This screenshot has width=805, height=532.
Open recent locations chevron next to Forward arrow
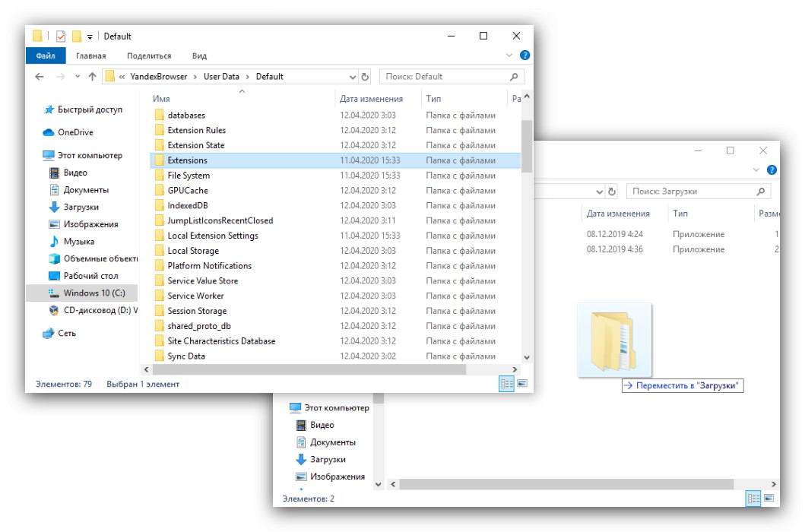click(78, 77)
